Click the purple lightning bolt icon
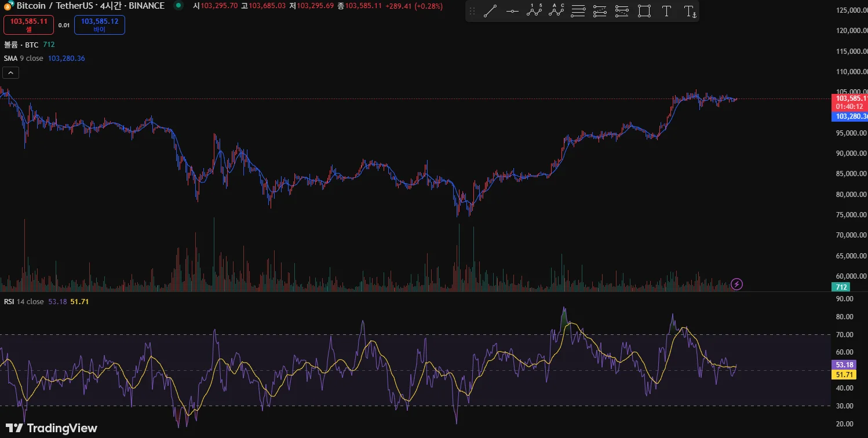868x438 pixels. pos(736,284)
